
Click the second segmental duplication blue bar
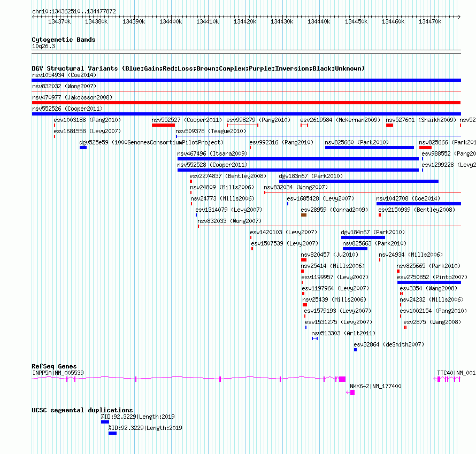112,433
